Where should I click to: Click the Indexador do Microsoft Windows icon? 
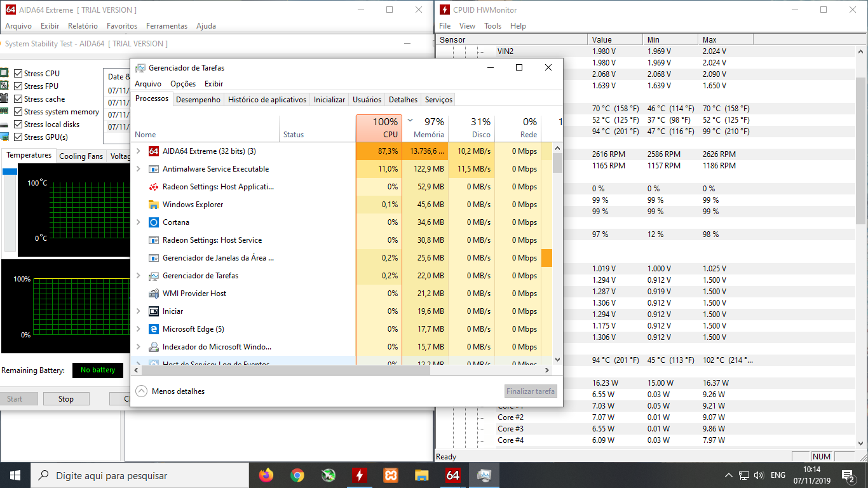click(x=153, y=347)
